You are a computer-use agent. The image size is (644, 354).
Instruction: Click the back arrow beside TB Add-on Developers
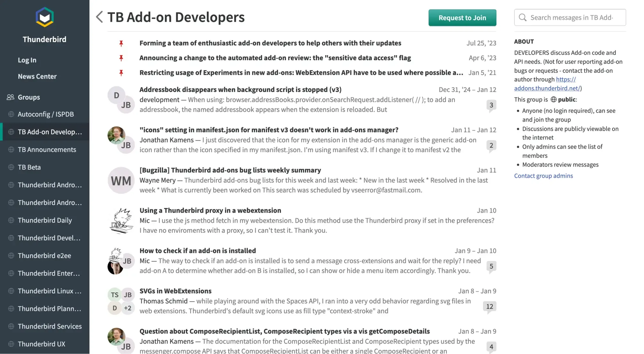99,17
